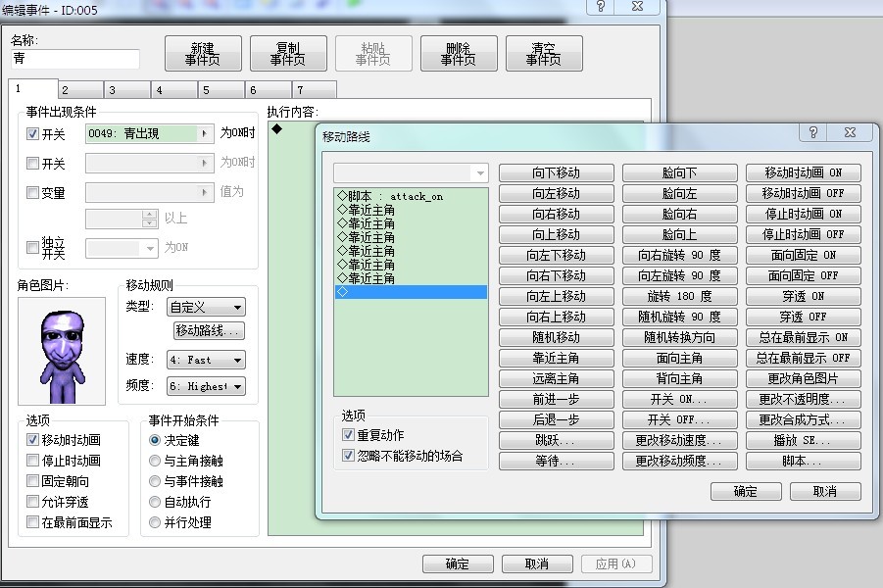
Task: Select the highlighted empty route row
Action: pos(411,292)
